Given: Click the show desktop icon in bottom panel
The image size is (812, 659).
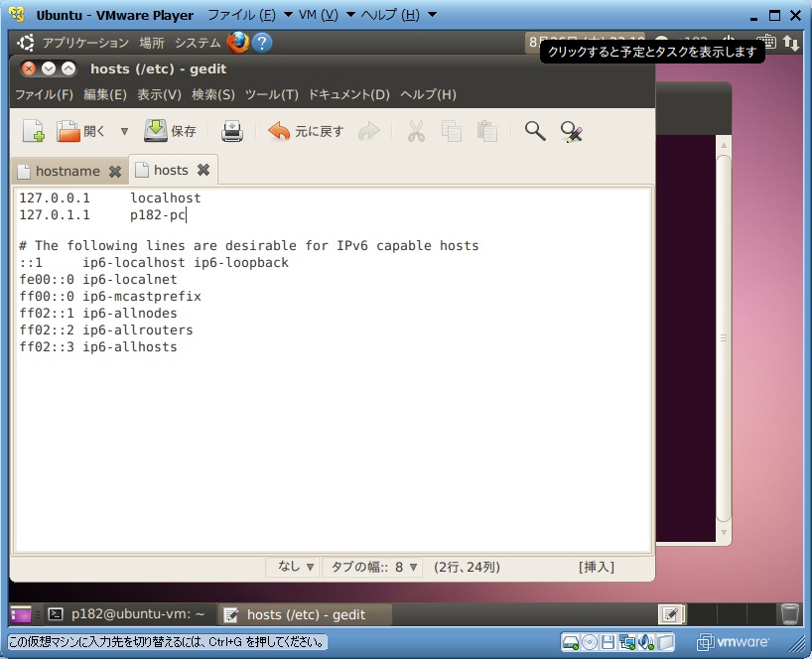Looking at the screenshot, I should click(21, 614).
